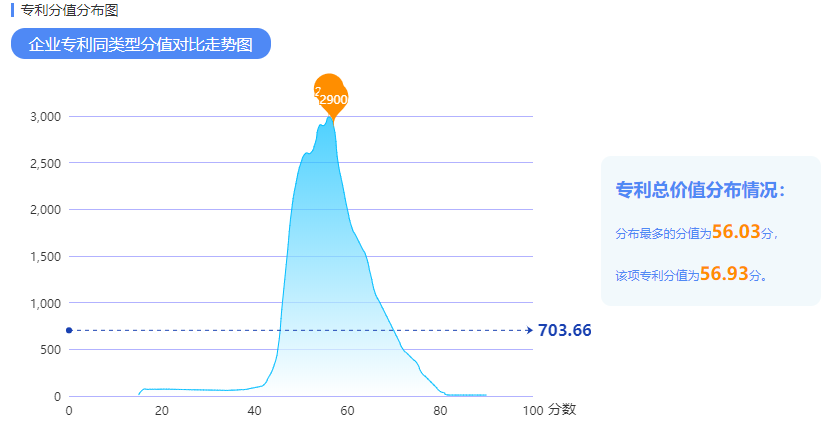This screenshot has width=830, height=433.
Task: Select the 企业专利同类型分值对比走势图 pill button
Action: [141, 44]
